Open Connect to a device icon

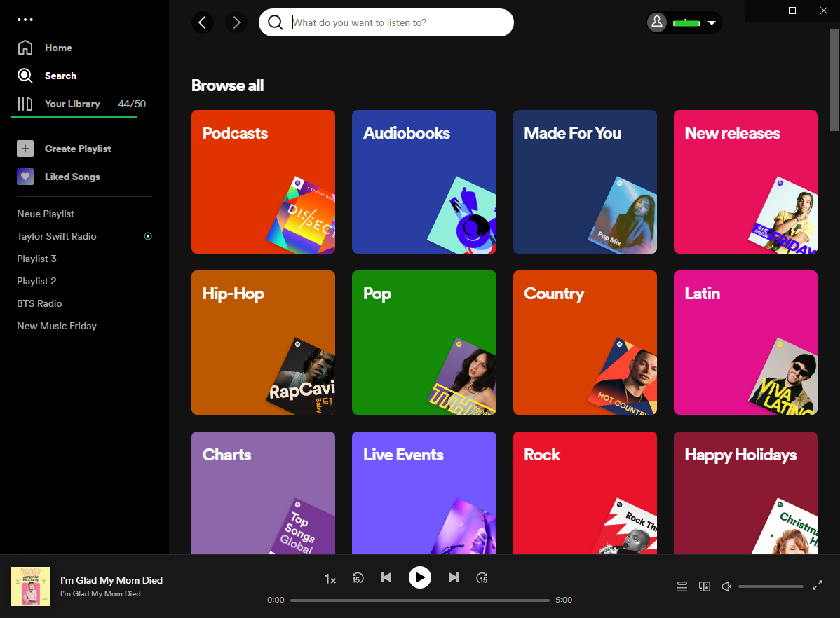tap(705, 586)
